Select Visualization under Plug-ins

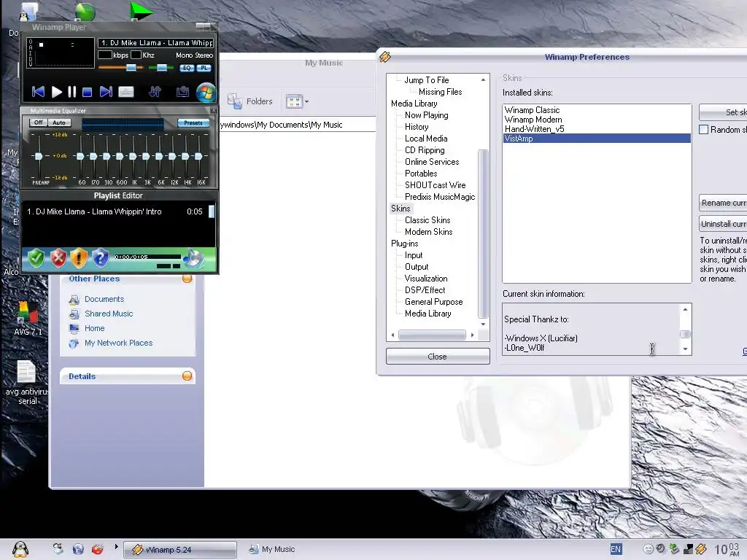[x=426, y=279]
